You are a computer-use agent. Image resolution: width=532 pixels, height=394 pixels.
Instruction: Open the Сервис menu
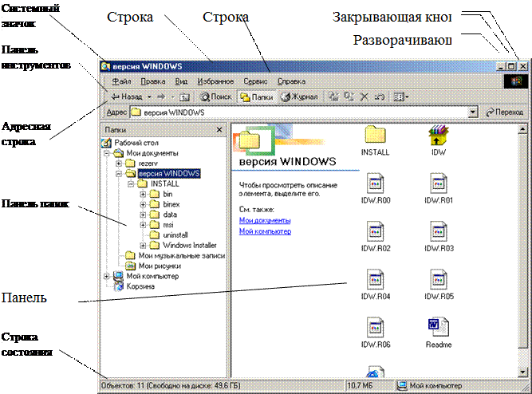tap(255, 81)
